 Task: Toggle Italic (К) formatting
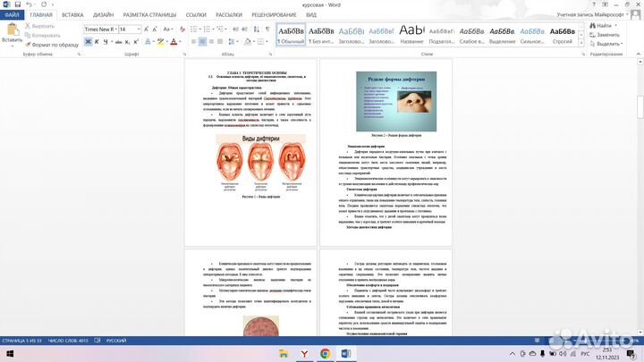(97, 42)
